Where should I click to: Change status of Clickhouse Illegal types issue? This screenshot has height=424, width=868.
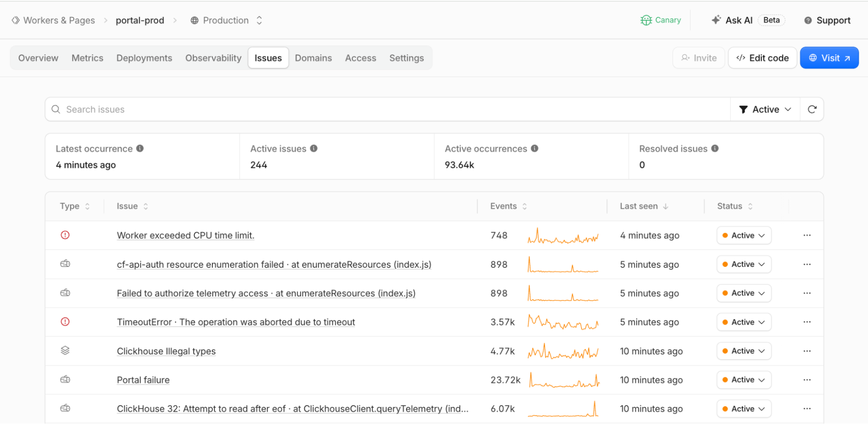pyautogui.click(x=744, y=351)
